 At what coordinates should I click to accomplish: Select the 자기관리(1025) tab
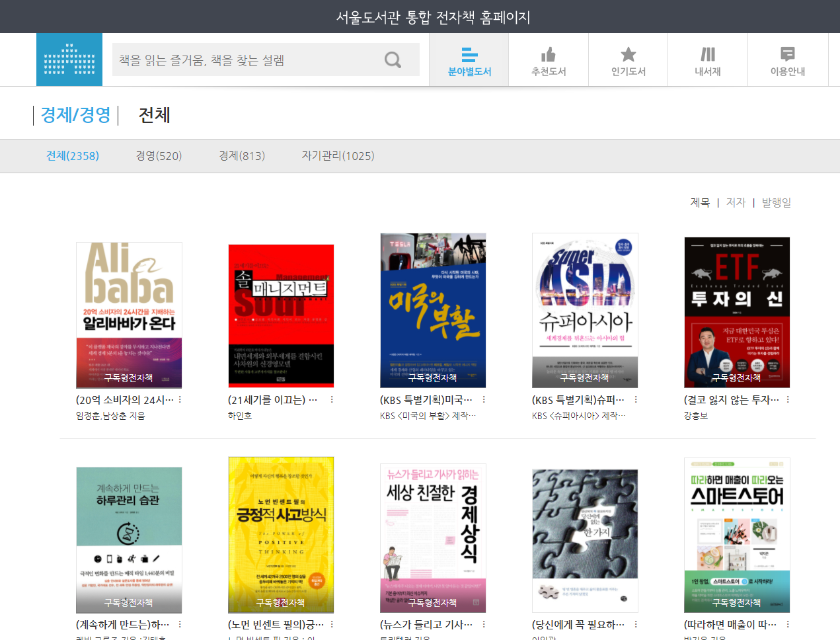(338, 156)
